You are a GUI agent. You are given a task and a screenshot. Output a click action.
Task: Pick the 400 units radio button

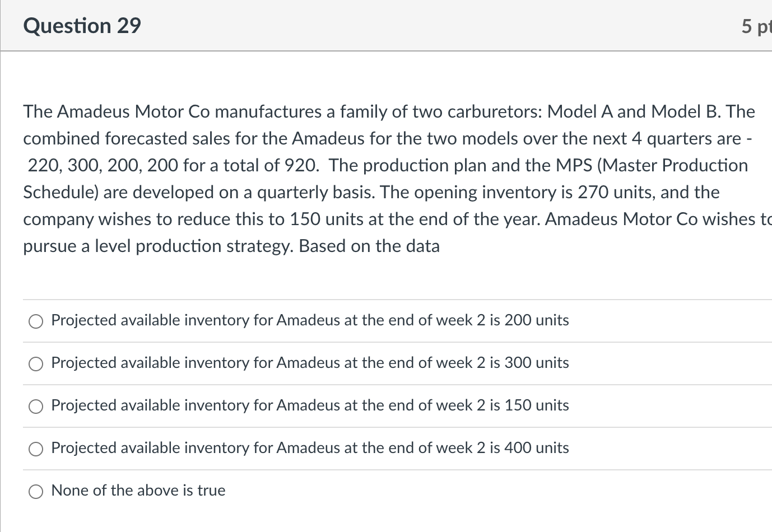(x=36, y=449)
